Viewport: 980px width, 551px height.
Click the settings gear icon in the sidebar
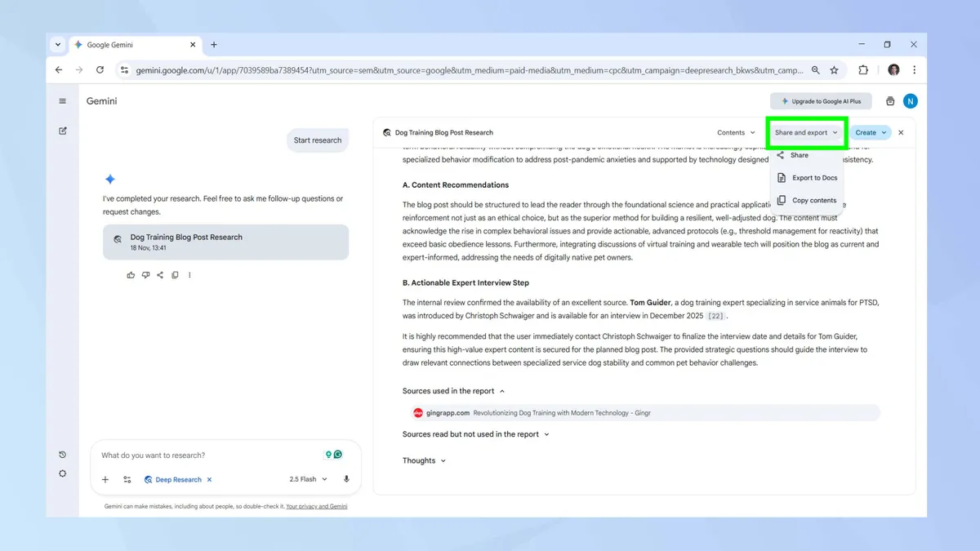[62, 473]
